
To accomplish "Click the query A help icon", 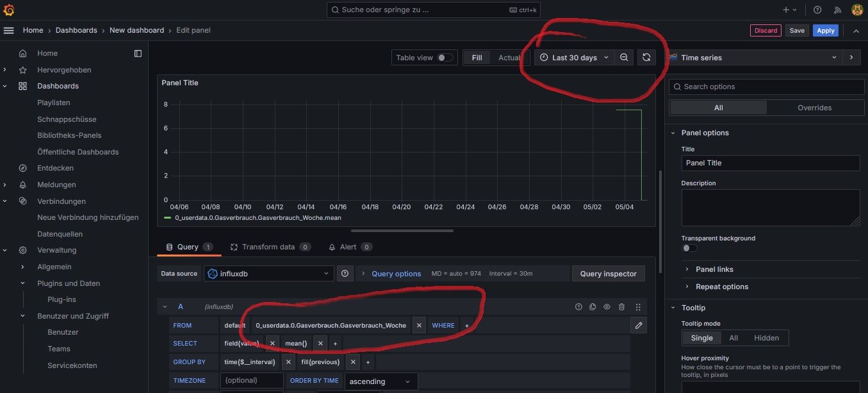I will 578,307.
